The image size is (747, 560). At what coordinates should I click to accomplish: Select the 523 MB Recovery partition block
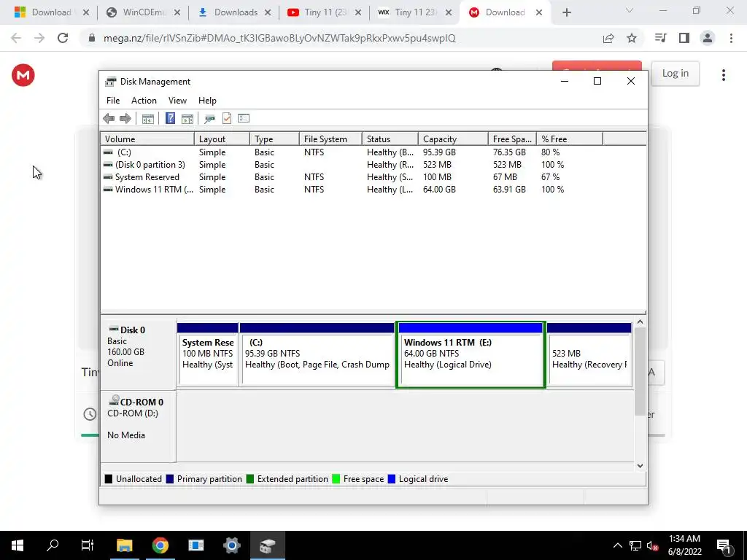tap(589, 355)
